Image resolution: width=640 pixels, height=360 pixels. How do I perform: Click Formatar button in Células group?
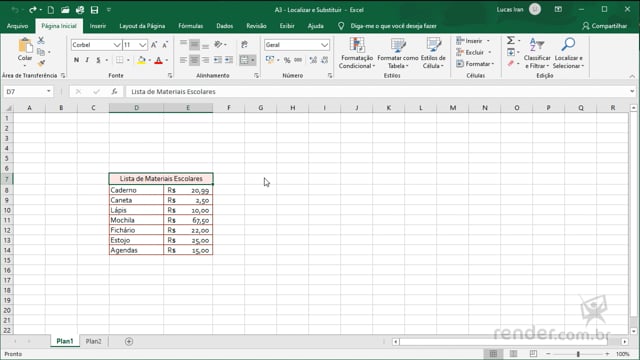pos(475,64)
